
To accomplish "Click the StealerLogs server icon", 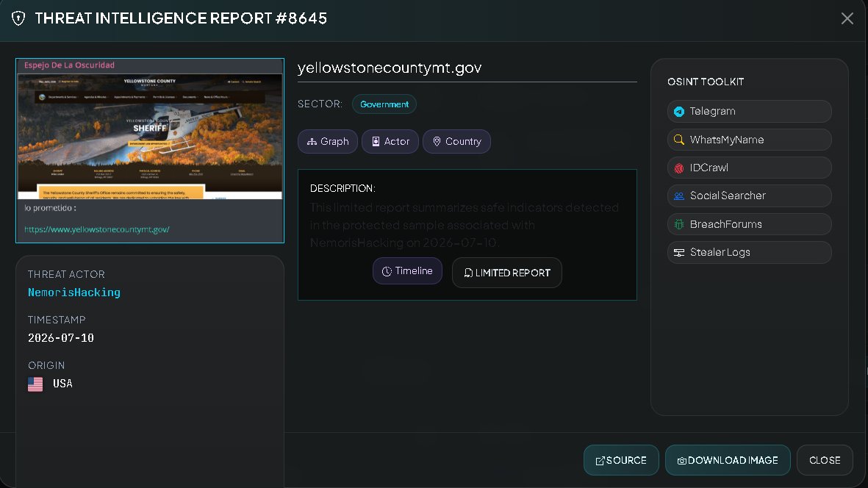I will coord(678,252).
